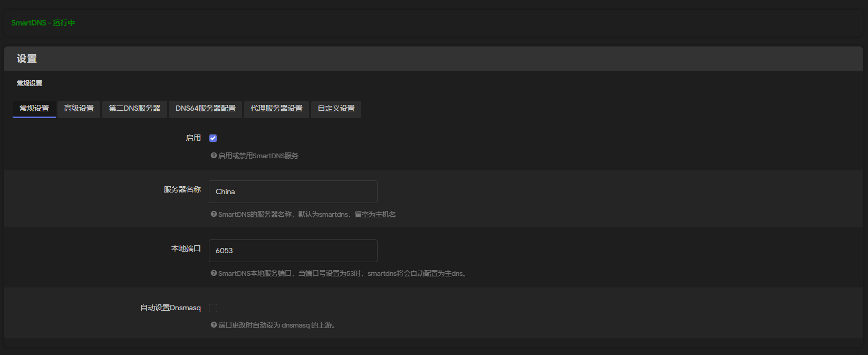Click the SmartDNS - 运行中 status text
Image resolution: width=868 pixels, height=355 pixels.
[43, 23]
